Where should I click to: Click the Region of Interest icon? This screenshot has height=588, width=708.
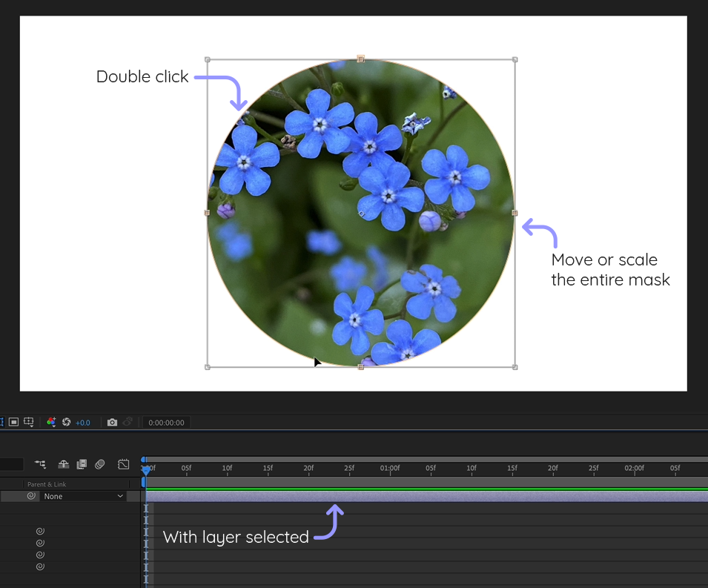tap(13, 422)
